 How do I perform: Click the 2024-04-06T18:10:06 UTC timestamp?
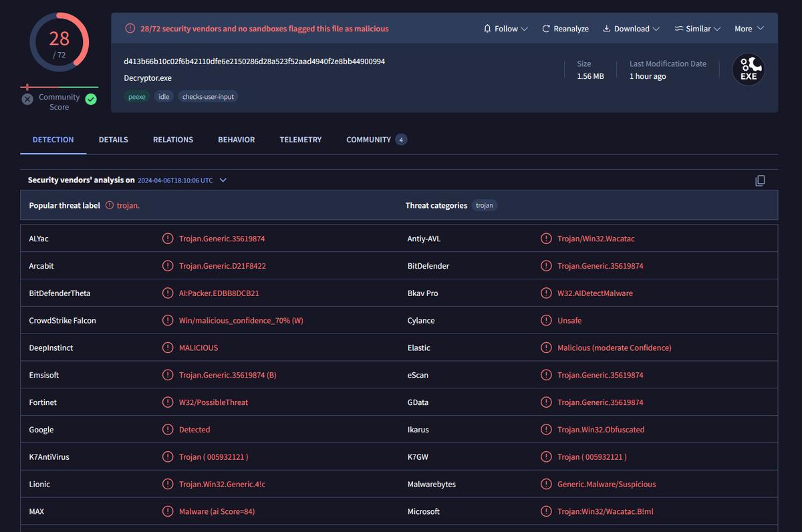pyautogui.click(x=175, y=180)
